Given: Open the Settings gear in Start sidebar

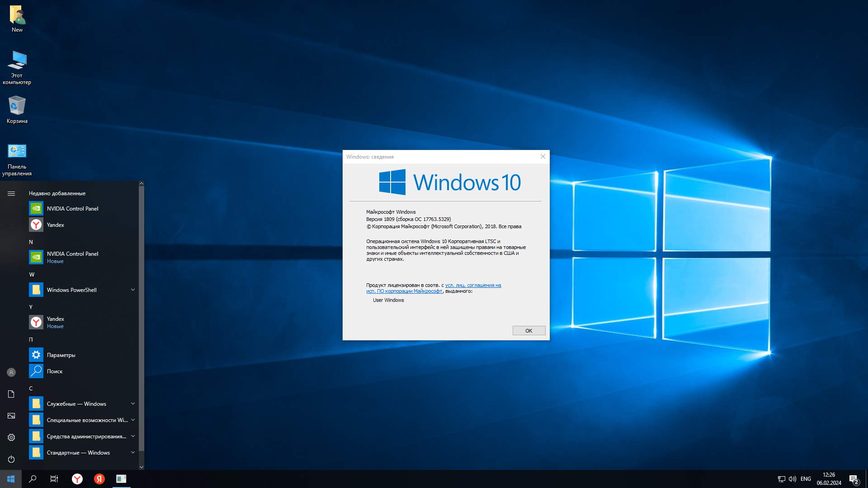Looking at the screenshot, I should [11, 437].
